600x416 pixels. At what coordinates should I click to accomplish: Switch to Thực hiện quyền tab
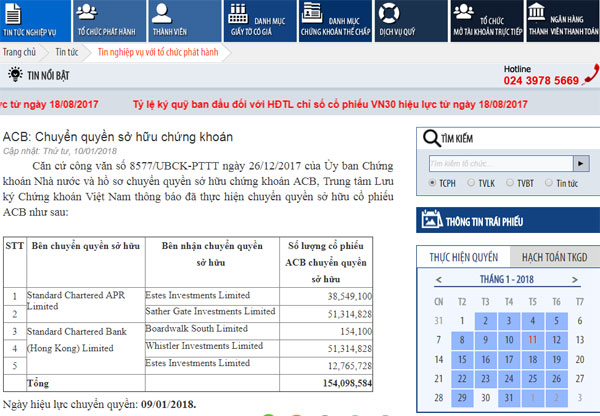pyautogui.click(x=463, y=257)
